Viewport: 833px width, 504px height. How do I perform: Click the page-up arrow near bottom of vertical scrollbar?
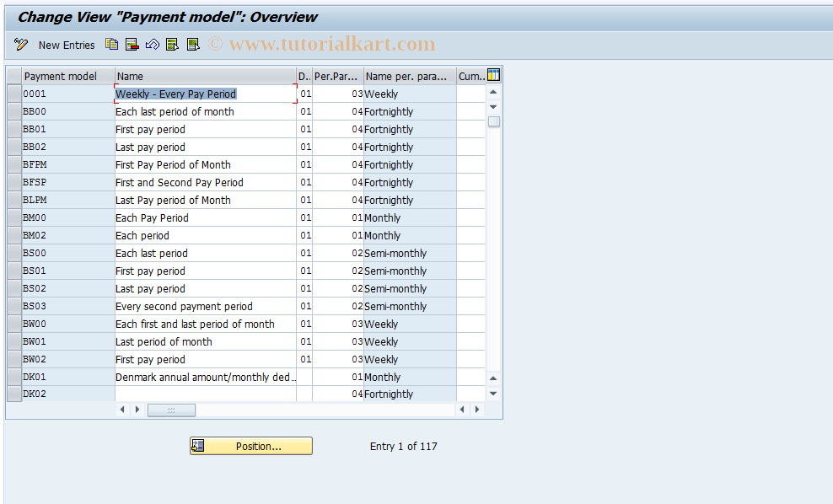tap(493, 378)
